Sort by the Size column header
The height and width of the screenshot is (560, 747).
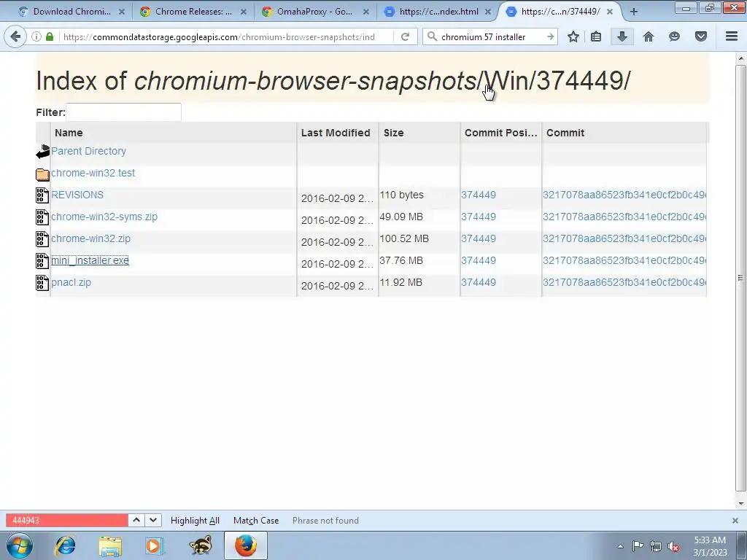click(x=419, y=133)
